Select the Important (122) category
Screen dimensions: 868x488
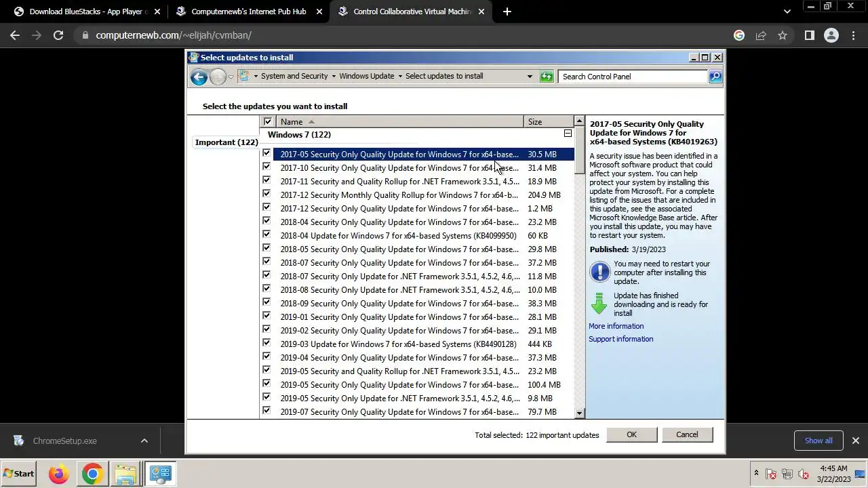coord(226,142)
